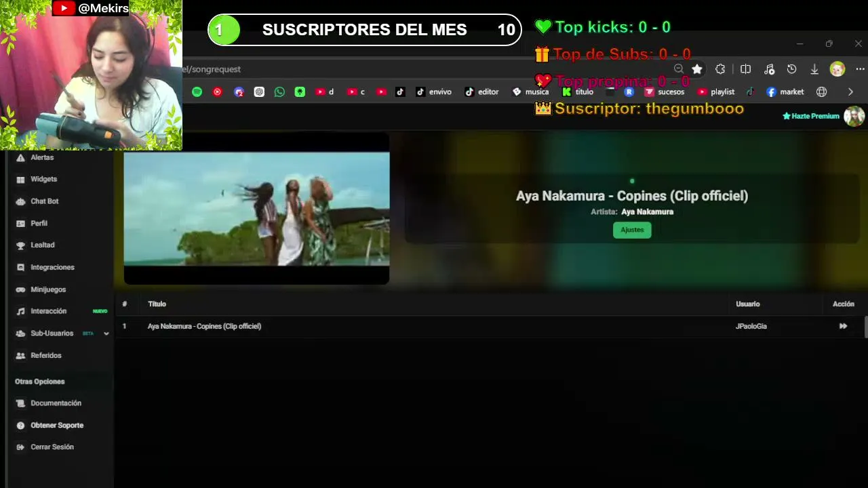Open the YouTube 'c' bookmark
The image size is (868, 488).
pyautogui.click(x=356, y=91)
